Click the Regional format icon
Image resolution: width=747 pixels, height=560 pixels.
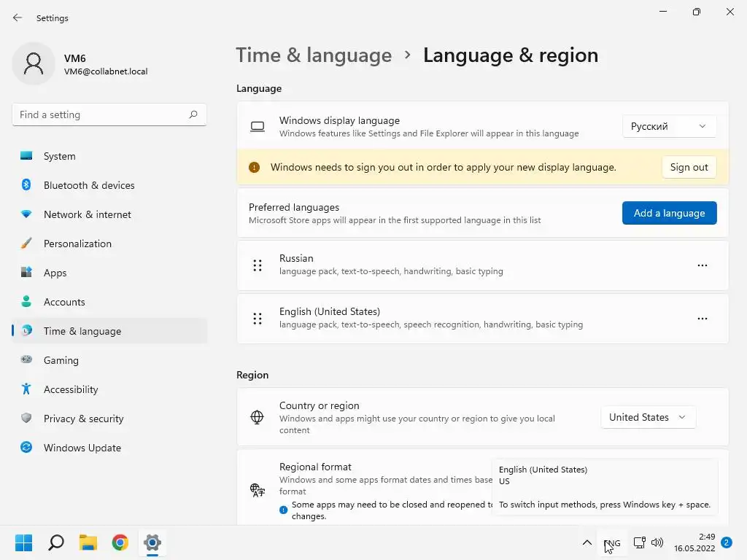[258, 489]
